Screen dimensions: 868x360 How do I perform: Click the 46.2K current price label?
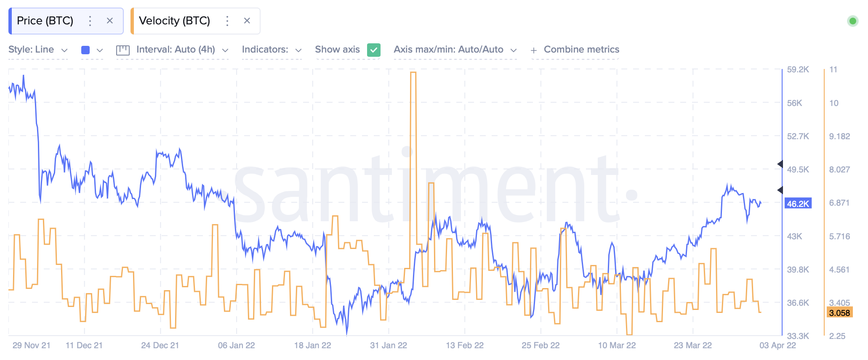pyautogui.click(x=798, y=204)
